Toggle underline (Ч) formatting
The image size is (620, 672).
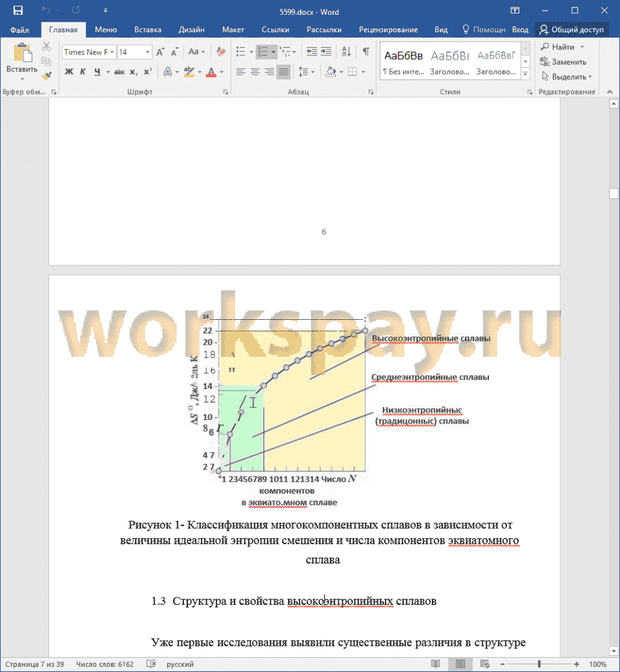pyautogui.click(x=97, y=72)
